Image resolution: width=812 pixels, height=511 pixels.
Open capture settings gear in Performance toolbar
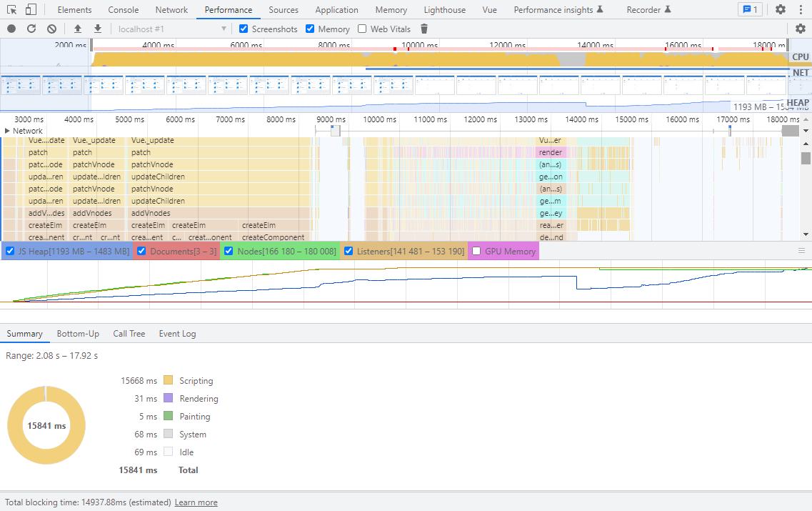pos(800,29)
